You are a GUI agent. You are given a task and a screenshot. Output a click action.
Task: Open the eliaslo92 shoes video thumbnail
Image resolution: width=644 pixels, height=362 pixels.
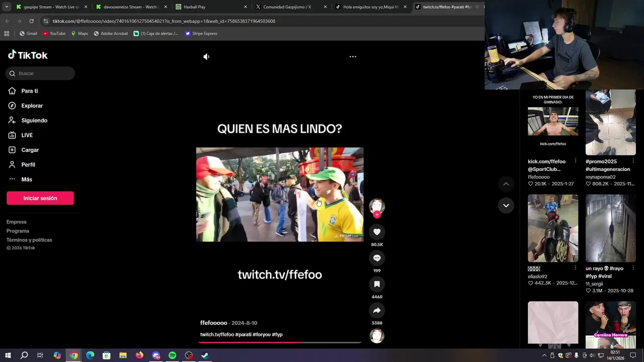pos(553,228)
